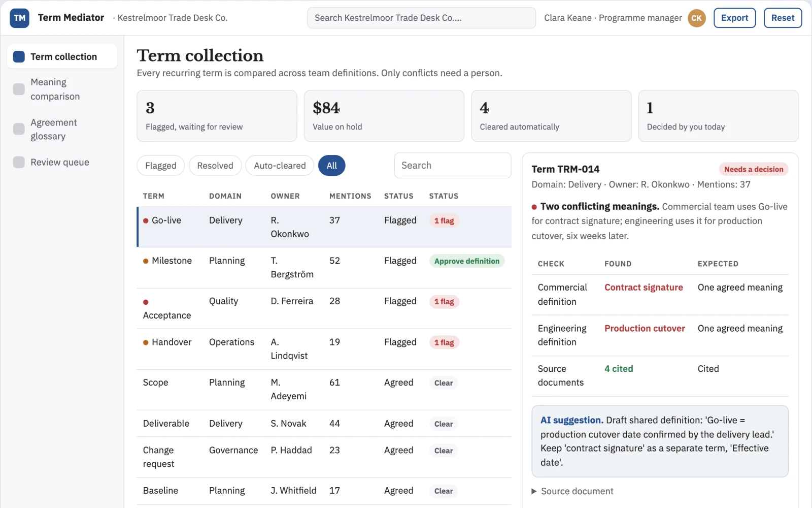Select the Resolved filter tab
812x508 pixels.
(215, 166)
